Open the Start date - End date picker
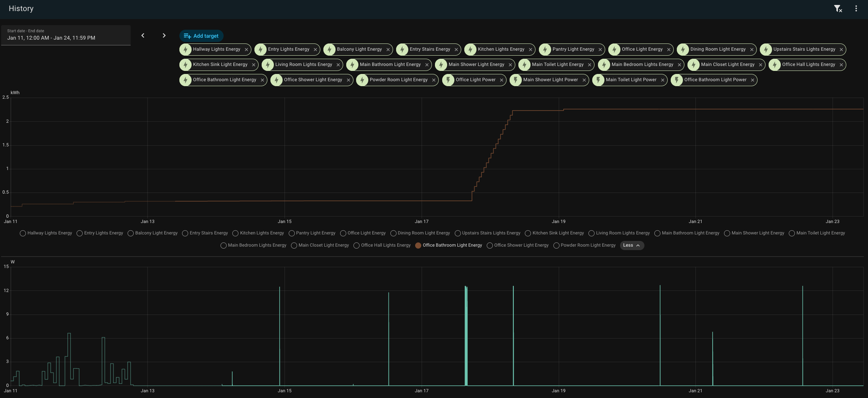The image size is (868, 398). click(66, 35)
